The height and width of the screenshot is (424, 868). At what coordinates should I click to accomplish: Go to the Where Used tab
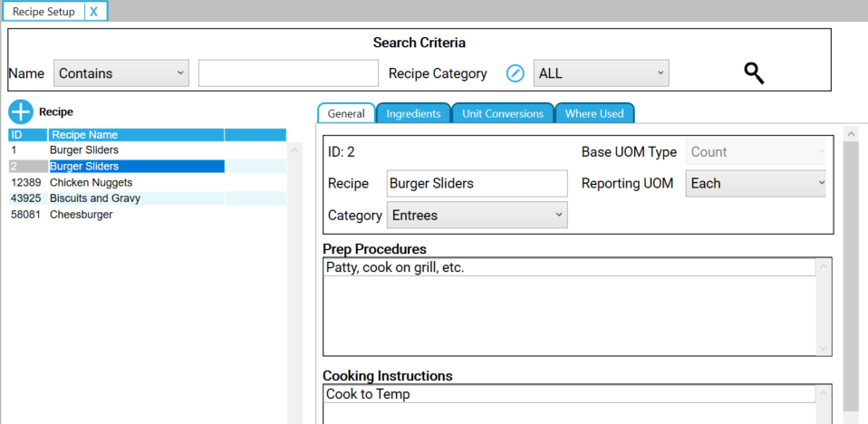[x=594, y=113]
